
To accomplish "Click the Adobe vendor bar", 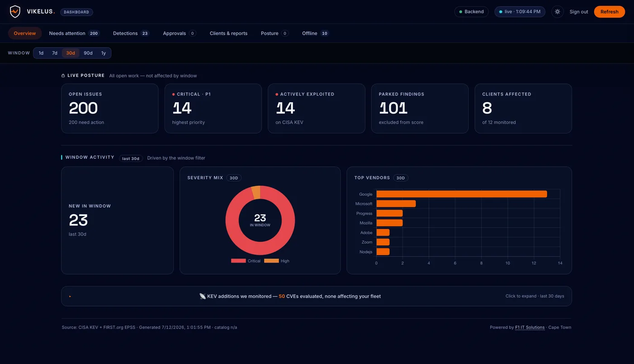I will (x=383, y=233).
